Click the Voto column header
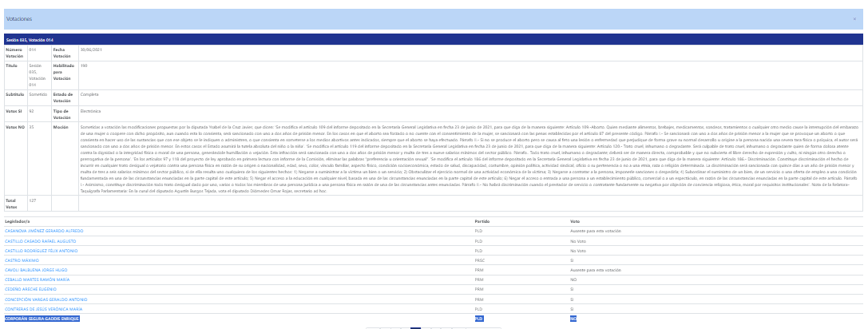868x329 pixels. pos(575,221)
